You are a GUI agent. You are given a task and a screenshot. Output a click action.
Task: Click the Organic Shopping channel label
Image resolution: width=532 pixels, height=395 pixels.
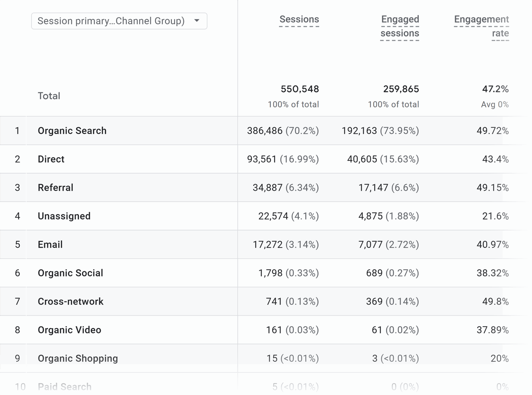click(x=78, y=358)
